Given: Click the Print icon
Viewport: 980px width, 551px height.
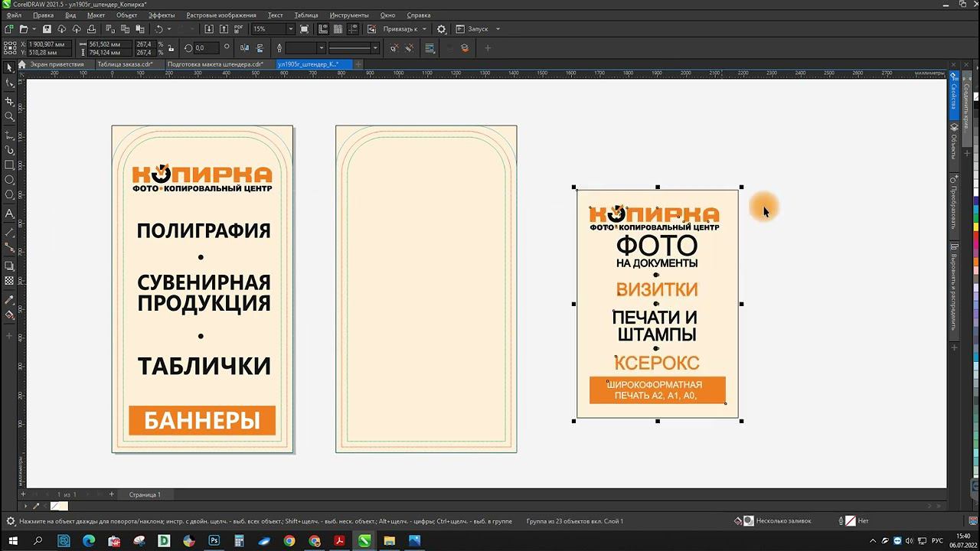Looking at the screenshot, I should pyautogui.click(x=92, y=29).
